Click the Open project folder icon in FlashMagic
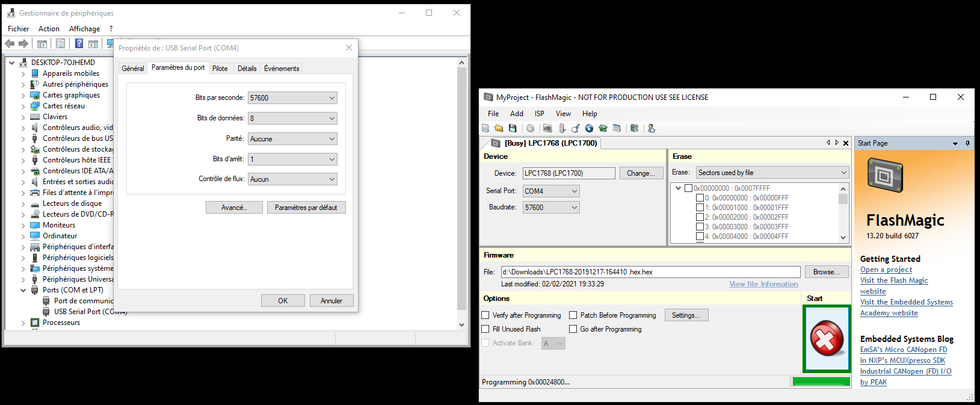The height and width of the screenshot is (405, 980). coord(499,128)
